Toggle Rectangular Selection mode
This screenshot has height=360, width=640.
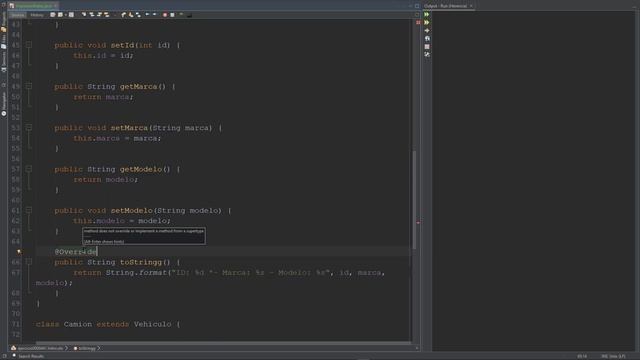click(x=115, y=15)
